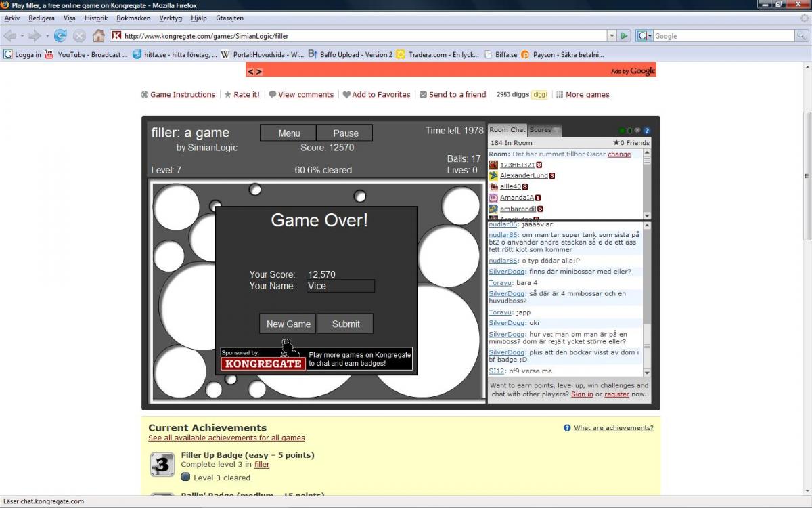Viewport: 812px width, 508px height.
Task: Open the Visa menu
Action: 69,18
